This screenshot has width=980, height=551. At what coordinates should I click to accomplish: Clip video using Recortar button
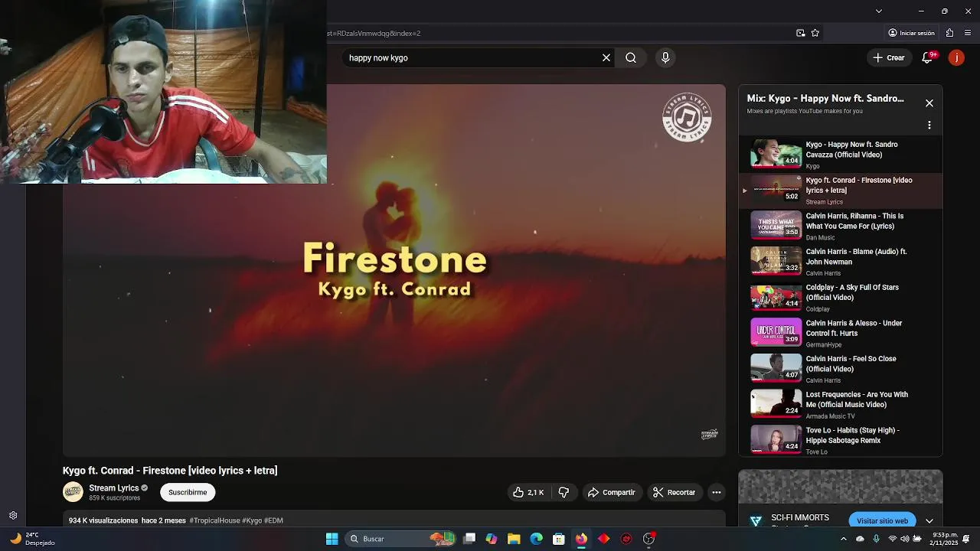coord(674,492)
